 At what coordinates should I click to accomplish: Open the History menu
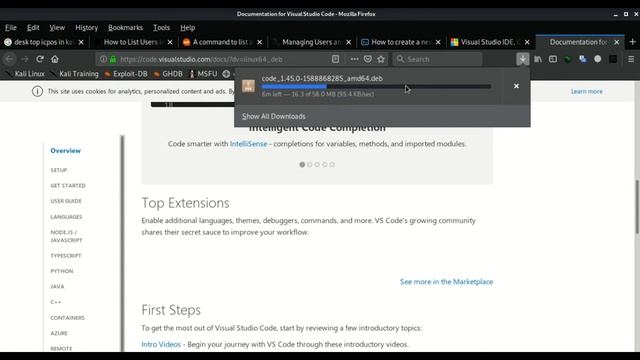[87, 27]
